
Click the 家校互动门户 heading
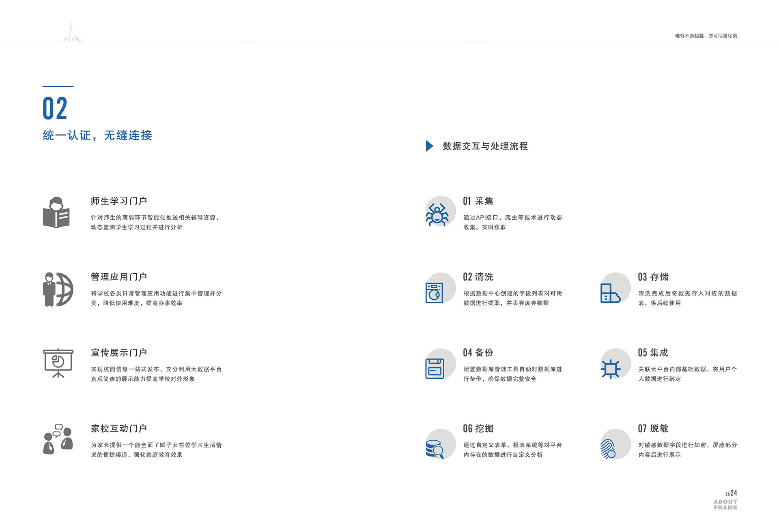pyautogui.click(x=119, y=429)
